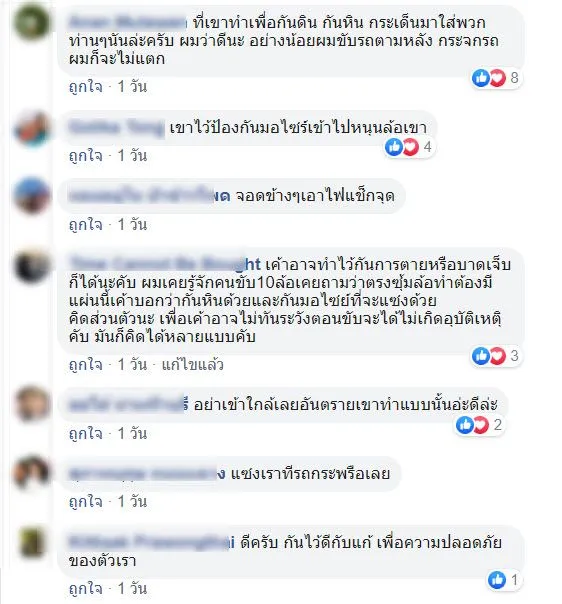This screenshot has height=604, width=562.
Task: Click the single like icon on last comment
Action: click(497, 580)
